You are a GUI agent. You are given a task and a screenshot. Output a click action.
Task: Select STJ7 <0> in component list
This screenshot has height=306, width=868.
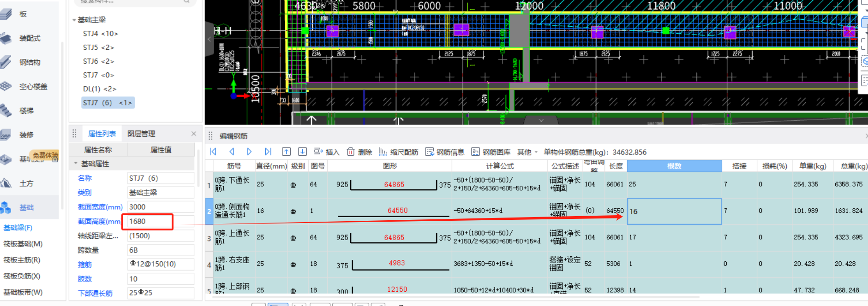tap(98, 75)
